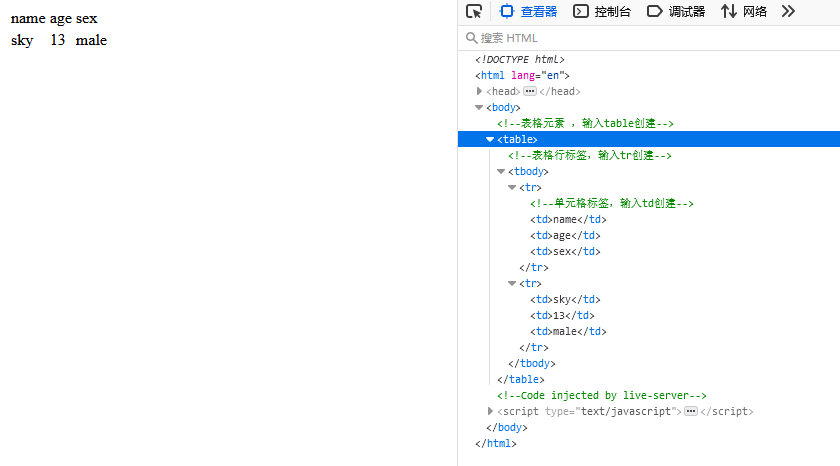Click the ellipsis badge in head node
The height and width of the screenshot is (466, 840).
point(530,92)
